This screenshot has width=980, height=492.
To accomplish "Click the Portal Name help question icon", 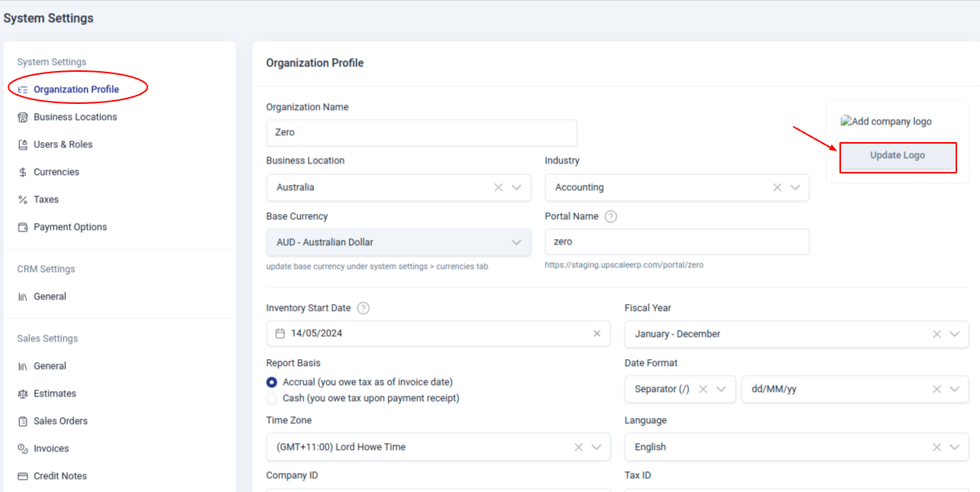I will point(610,216).
